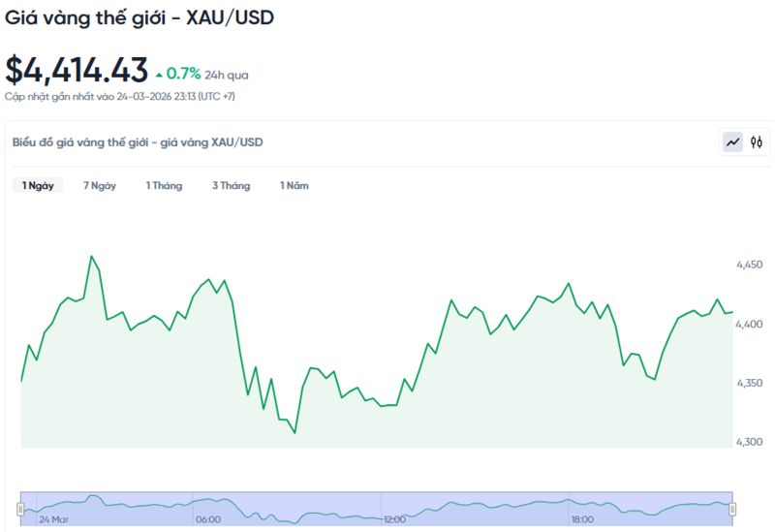The width and height of the screenshot is (775, 532).
Task: Click the chart title Biểu đồ giá vàng
Action: (138, 142)
